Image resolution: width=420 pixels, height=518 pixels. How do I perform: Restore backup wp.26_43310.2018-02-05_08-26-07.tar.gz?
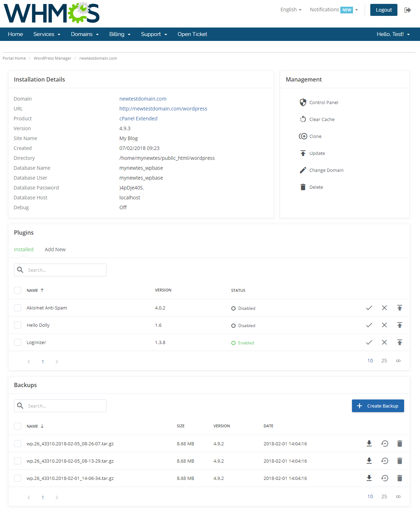[x=385, y=444]
